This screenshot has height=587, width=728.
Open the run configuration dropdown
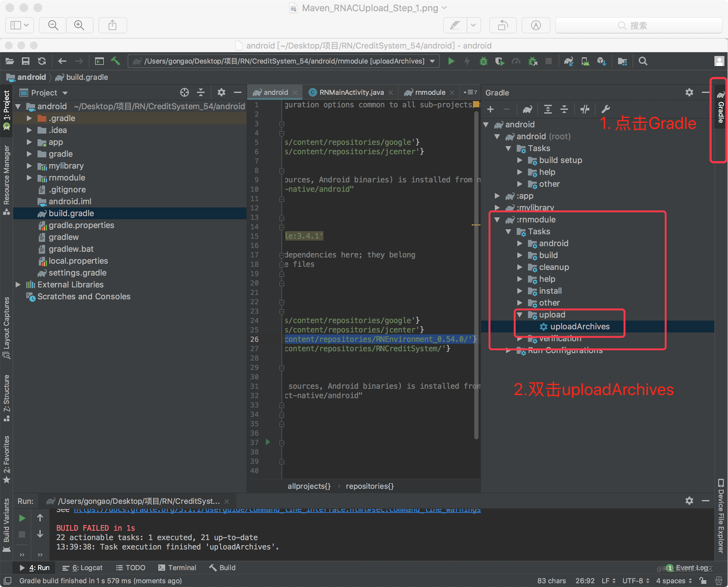tap(433, 61)
